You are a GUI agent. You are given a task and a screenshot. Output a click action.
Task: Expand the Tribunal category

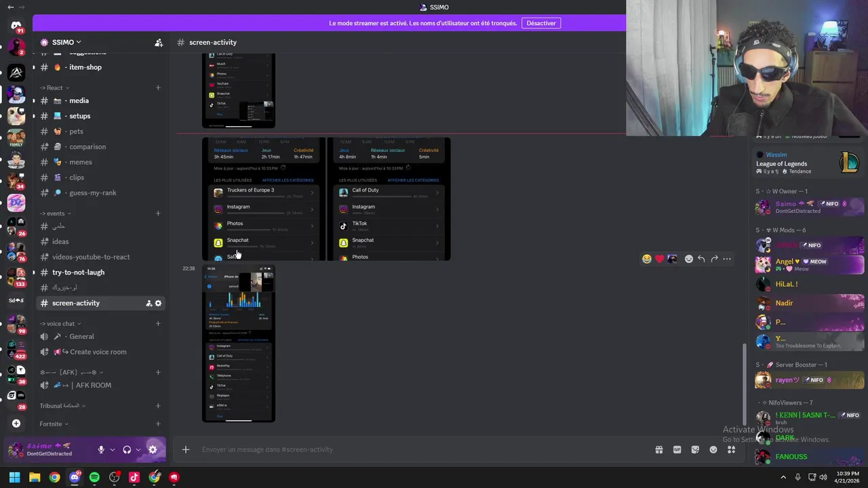[x=63, y=406]
